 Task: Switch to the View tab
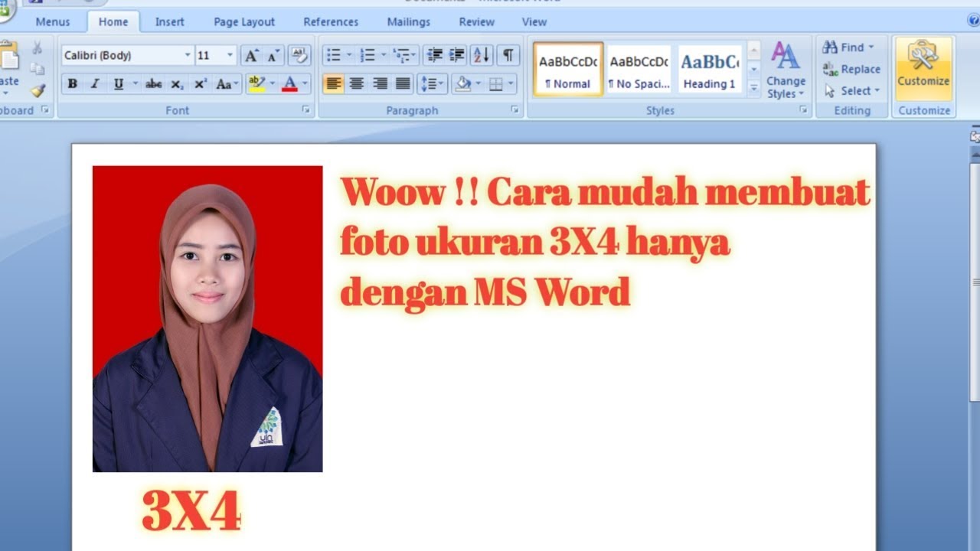point(534,22)
